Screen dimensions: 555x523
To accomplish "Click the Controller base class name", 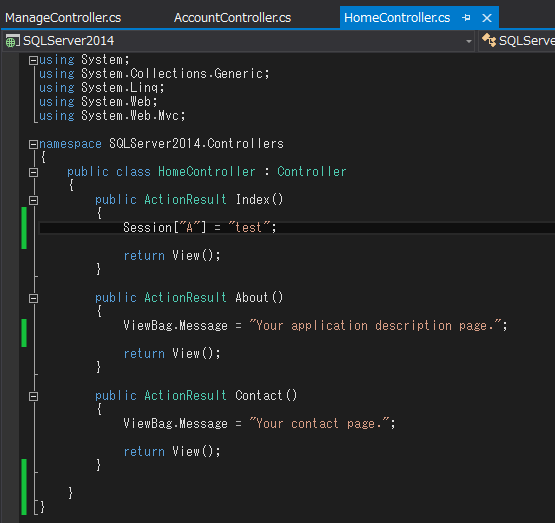I will [311, 172].
